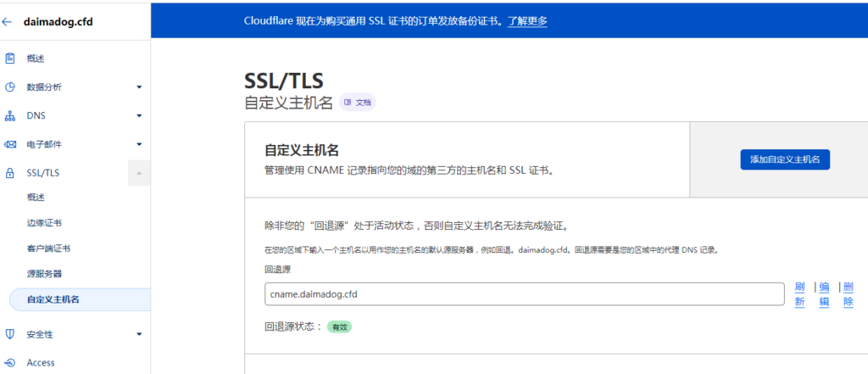Click the 编辑 link for fallback origin
Viewport: 868px width, 374px height.
[824, 294]
